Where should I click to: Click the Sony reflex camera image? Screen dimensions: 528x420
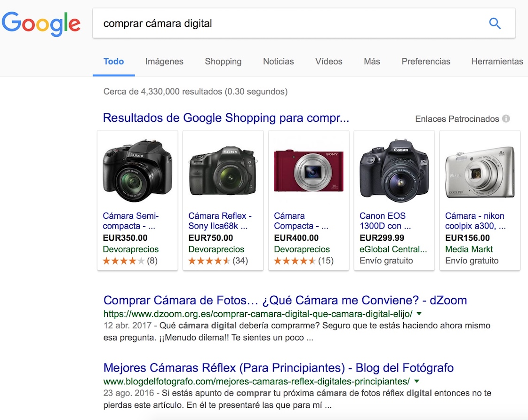point(223,170)
